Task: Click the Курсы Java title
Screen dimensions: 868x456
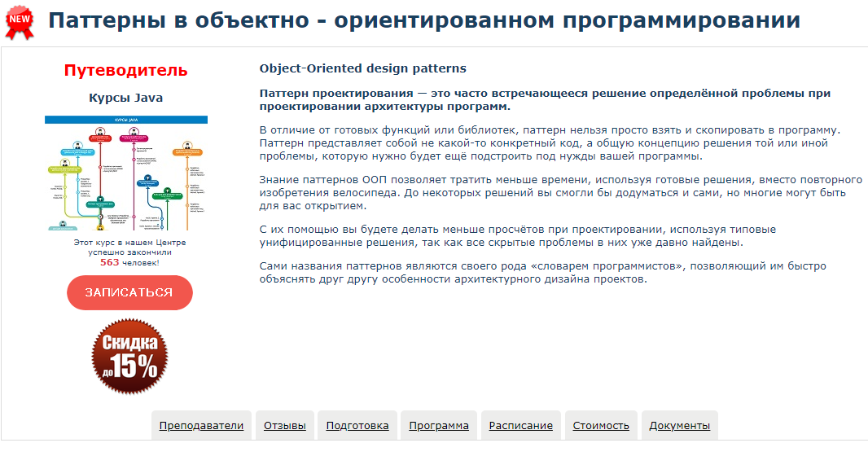Action: (125, 98)
